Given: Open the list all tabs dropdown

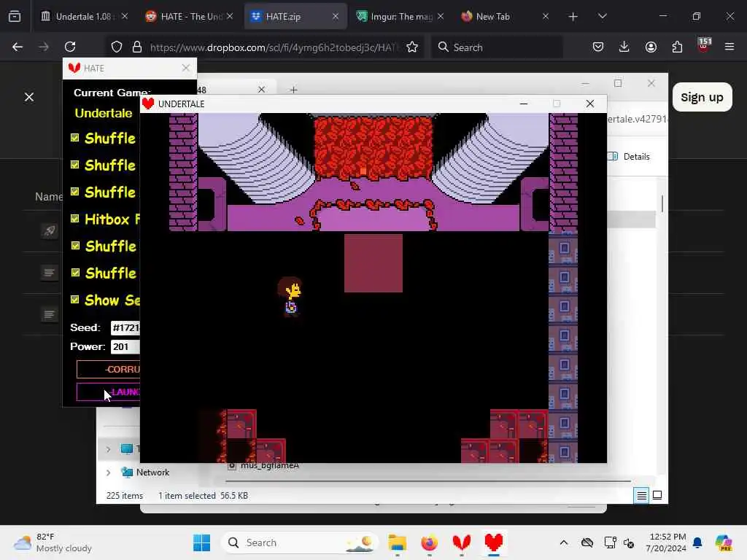Looking at the screenshot, I should [602, 16].
